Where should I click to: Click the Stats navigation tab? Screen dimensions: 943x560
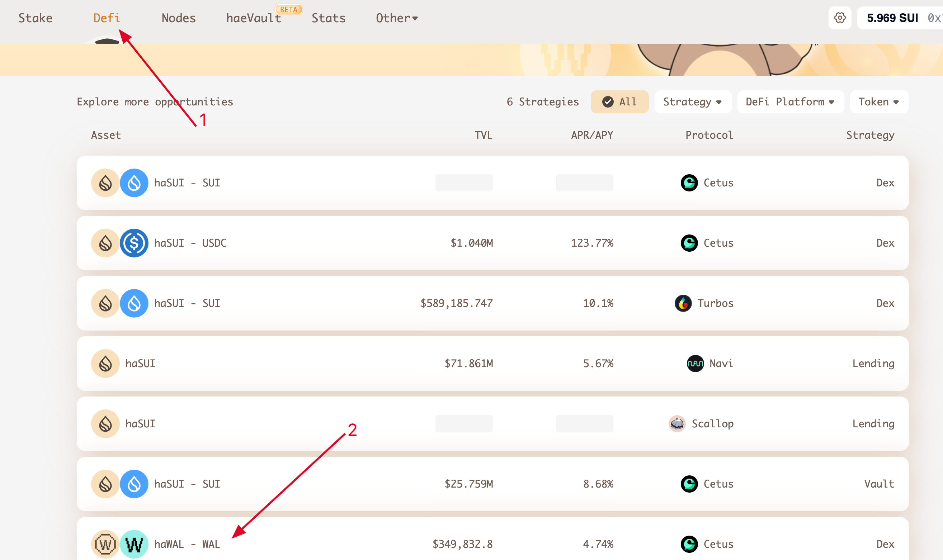click(x=329, y=18)
